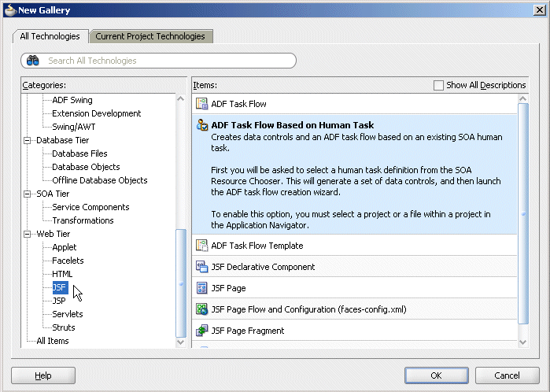Select JSP category
Viewport: 550px width, 392px height.
tap(59, 301)
